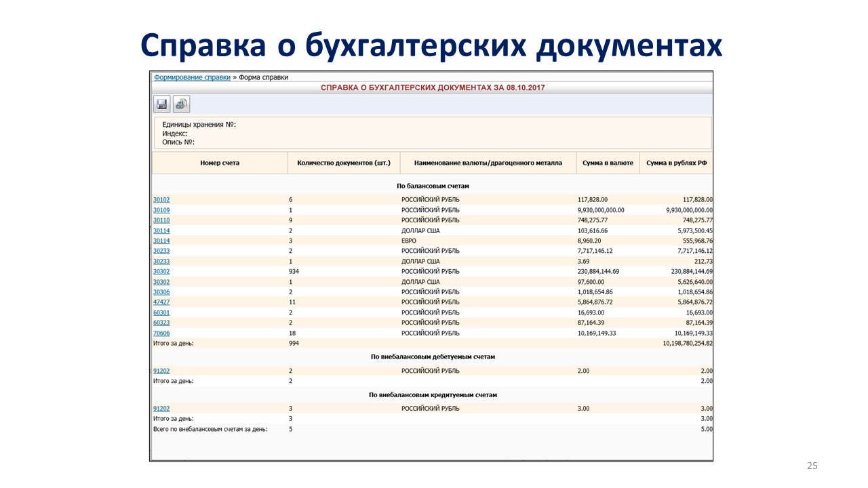The width and height of the screenshot is (868, 488).
Task: Click account 30306 link
Action: [161, 292]
